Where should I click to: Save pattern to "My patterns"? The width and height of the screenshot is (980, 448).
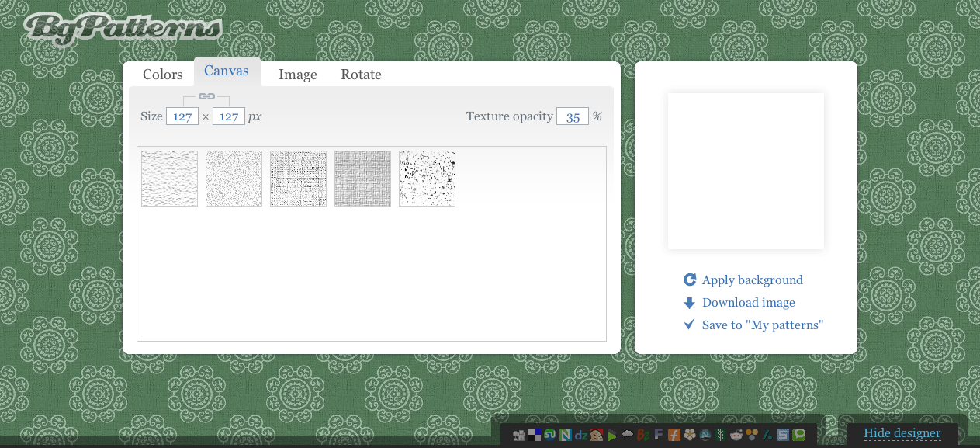[x=762, y=325]
